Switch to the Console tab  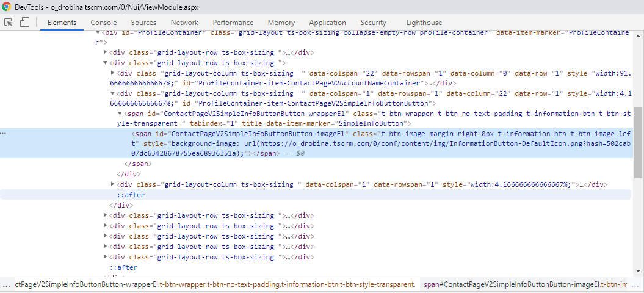pyautogui.click(x=104, y=23)
